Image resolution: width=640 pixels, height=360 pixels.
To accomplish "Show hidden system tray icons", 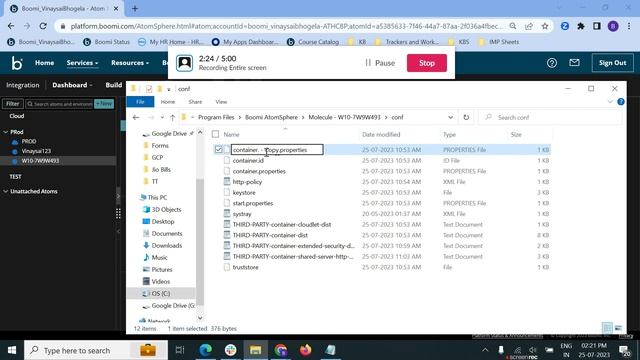I will (485, 350).
